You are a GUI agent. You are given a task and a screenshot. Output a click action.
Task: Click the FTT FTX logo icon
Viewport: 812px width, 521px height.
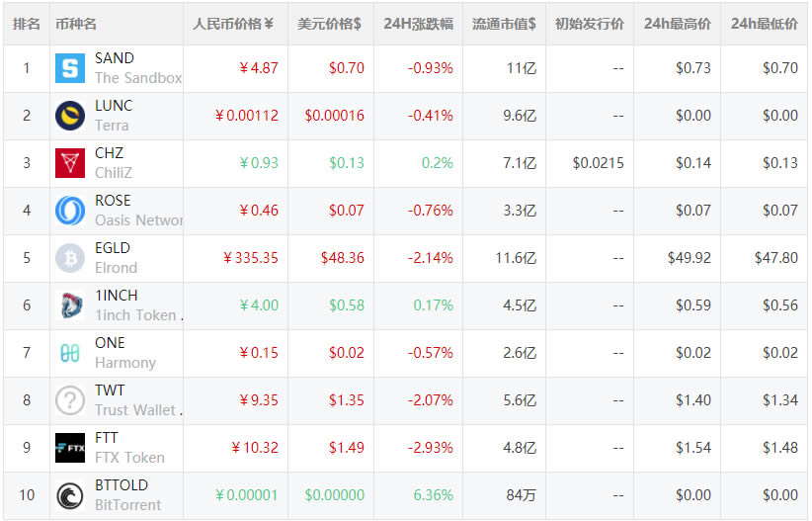coord(70,448)
